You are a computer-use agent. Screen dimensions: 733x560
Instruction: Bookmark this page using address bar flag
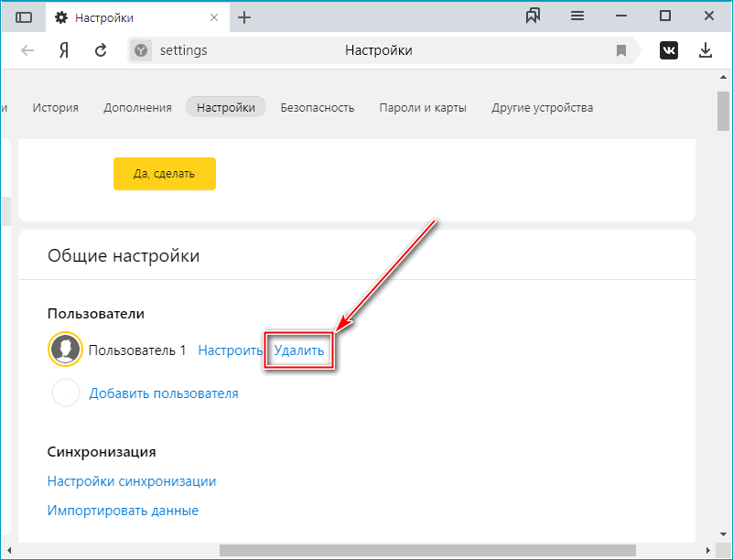pyautogui.click(x=621, y=50)
